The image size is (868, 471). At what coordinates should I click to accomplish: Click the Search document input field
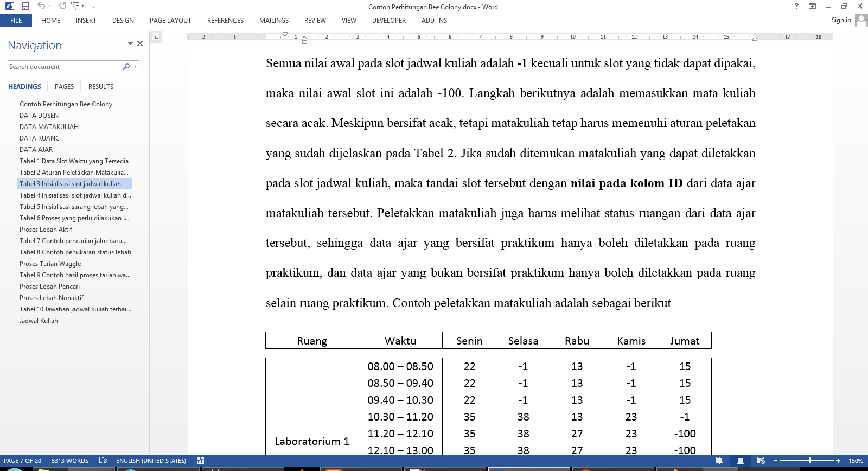click(x=64, y=67)
